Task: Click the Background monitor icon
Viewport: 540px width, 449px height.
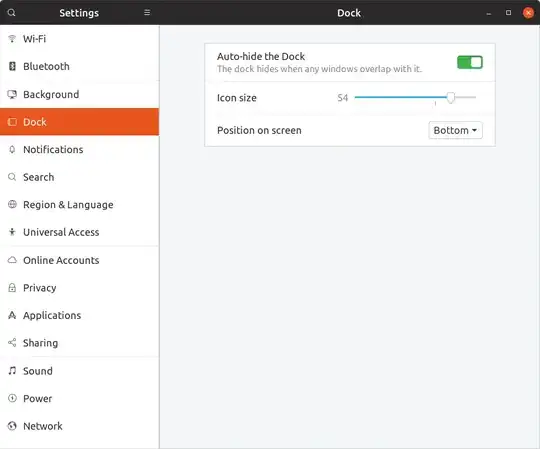Action: (x=12, y=94)
